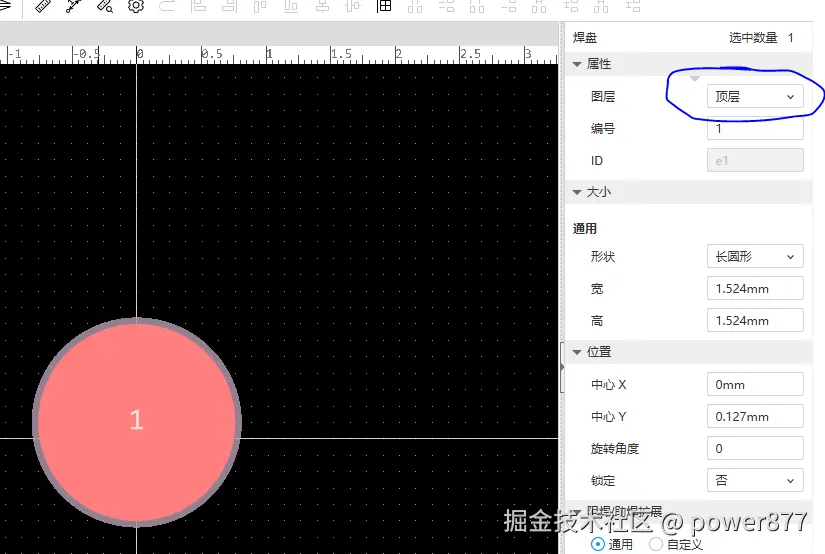Click the greyed align top icon
This screenshot has height=554, width=825.
coord(260,6)
